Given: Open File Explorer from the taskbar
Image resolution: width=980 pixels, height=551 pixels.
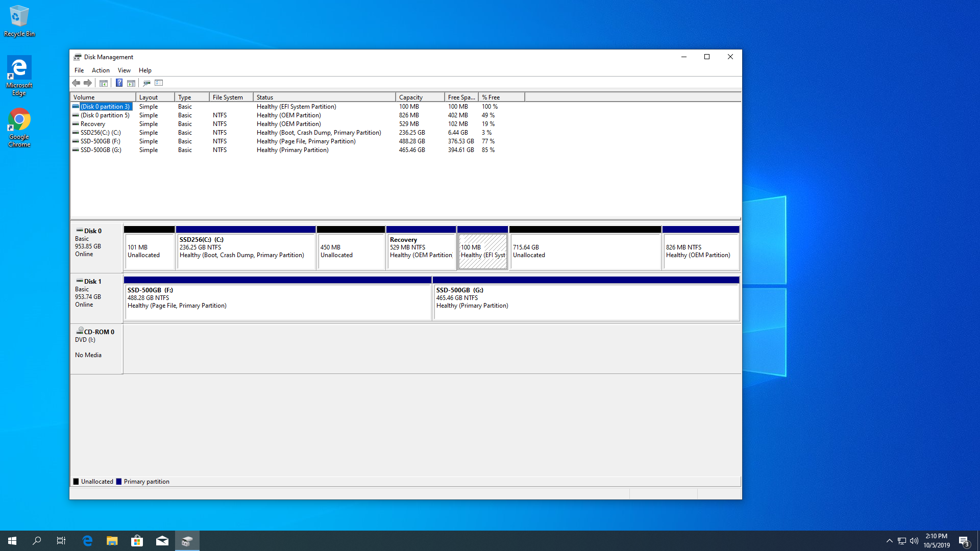Looking at the screenshot, I should (112, 541).
